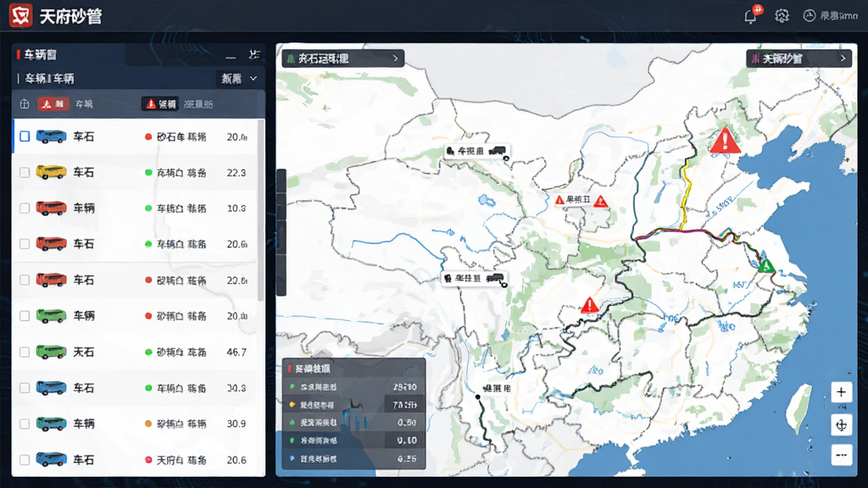The height and width of the screenshot is (488, 868).
Task: Open the notification bell with red badge
Action: tap(752, 15)
